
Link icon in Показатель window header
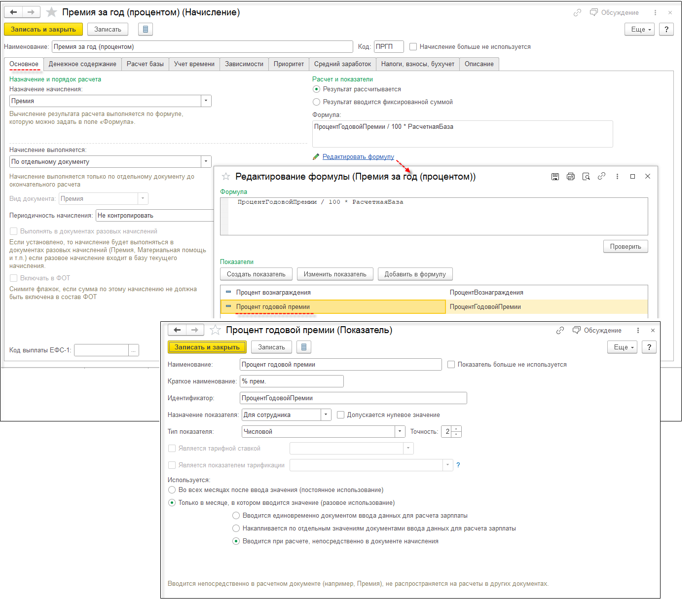tap(560, 330)
